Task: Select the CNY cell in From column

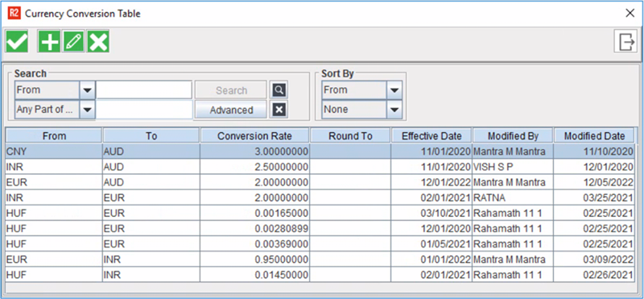Action: 54,152
